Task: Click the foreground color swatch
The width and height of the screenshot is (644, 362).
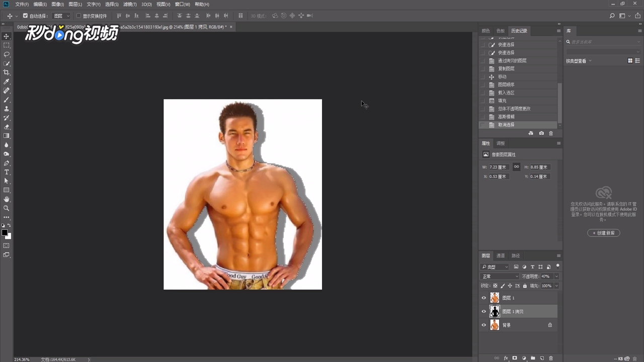Action: coord(5,233)
